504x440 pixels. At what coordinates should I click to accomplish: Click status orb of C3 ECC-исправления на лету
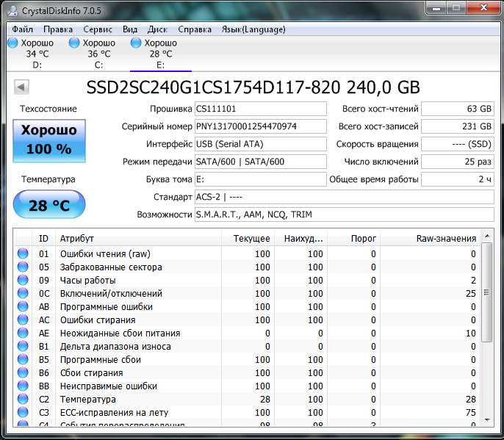click(23, 412)
